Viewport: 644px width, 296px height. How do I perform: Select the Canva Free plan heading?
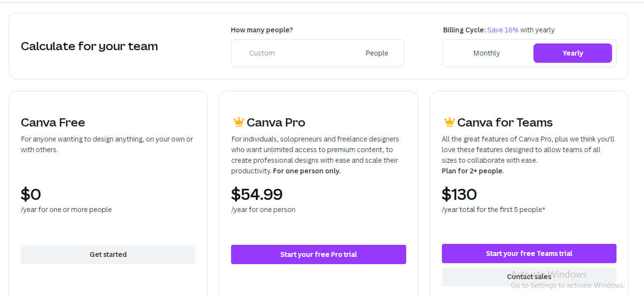53,122
